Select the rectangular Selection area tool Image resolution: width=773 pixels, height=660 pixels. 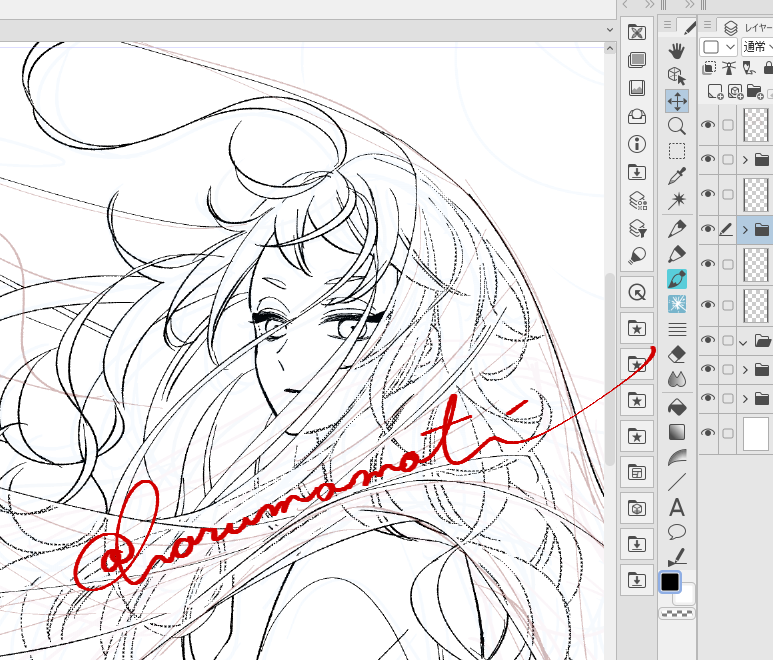point(677,151)
